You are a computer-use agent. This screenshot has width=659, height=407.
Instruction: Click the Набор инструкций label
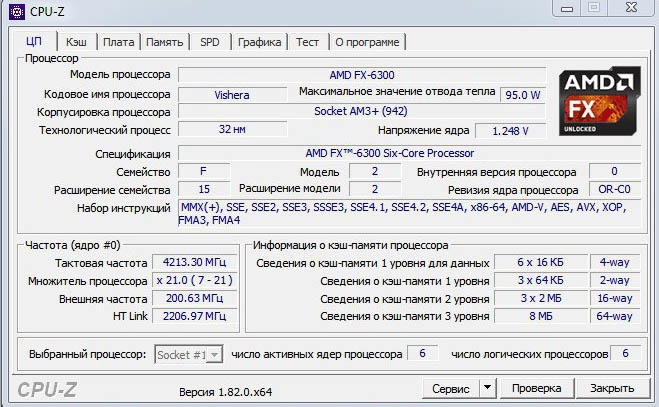pyautogui.click(x=124, y=208)
